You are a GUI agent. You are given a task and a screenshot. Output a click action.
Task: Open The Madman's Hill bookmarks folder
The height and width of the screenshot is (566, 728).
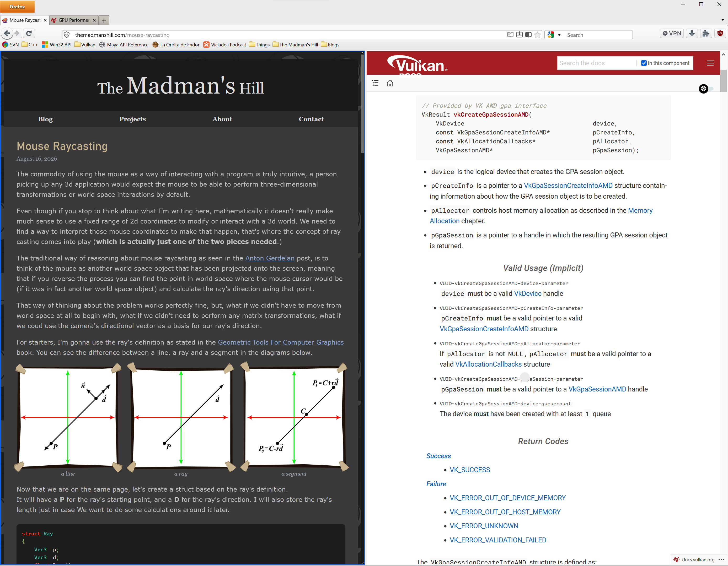coord(295,44)
